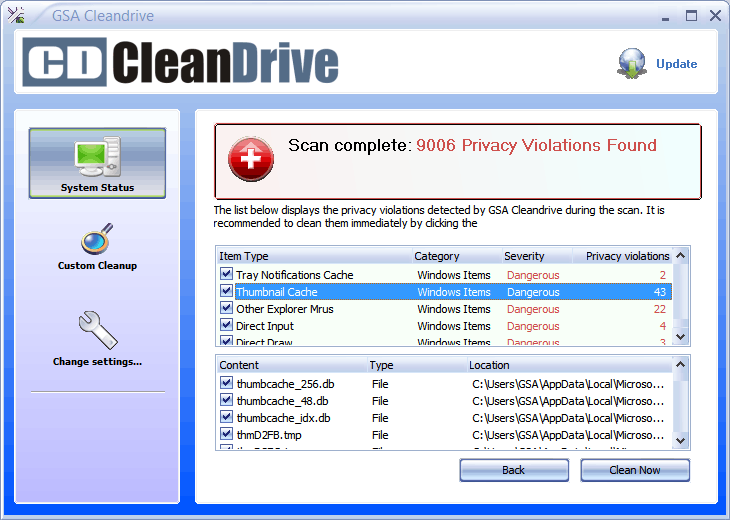The width and height of the screenshot is (730, 520).
Task: Sort by Category column header
Action: coord(457,256)
